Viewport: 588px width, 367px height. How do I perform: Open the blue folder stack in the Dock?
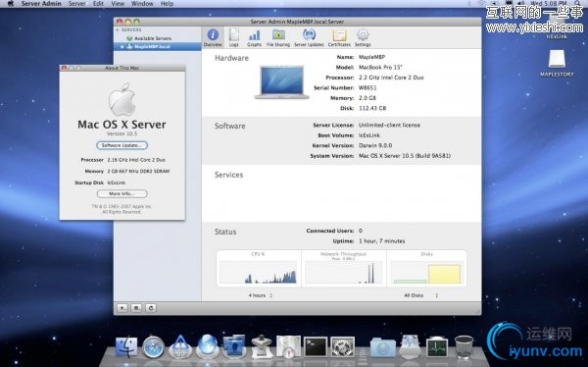(x=382, y=347)
